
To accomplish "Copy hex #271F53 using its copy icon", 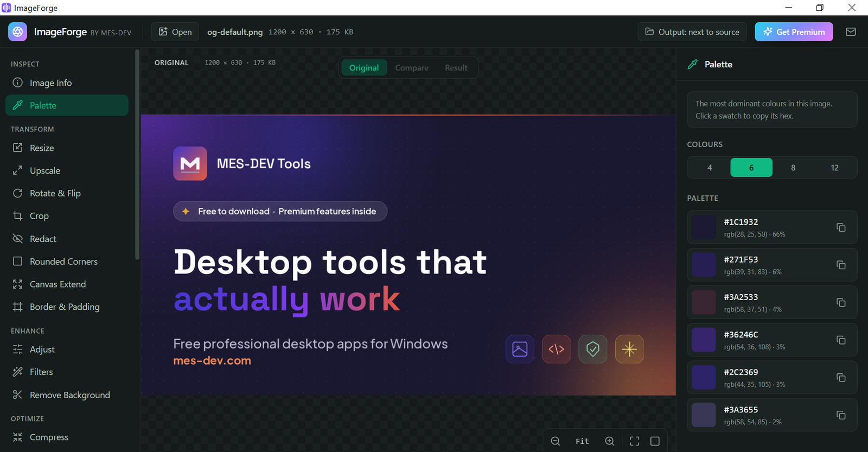I will point(841,265).
